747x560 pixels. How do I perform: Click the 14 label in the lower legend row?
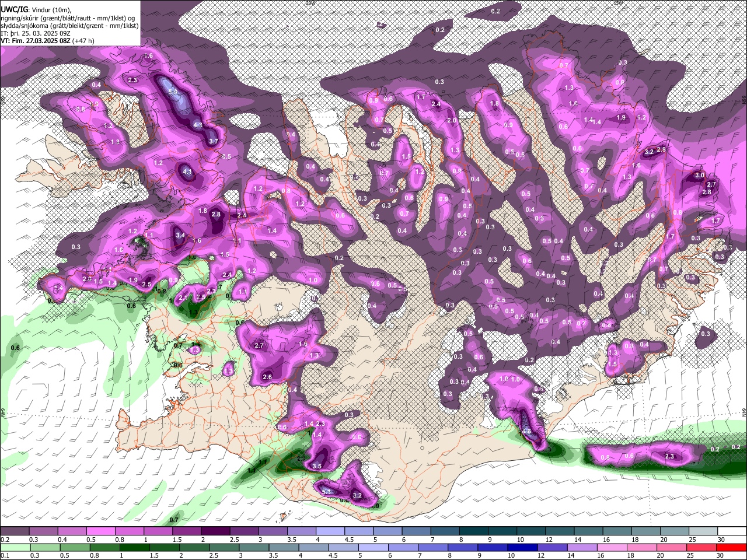coord(571,555)
